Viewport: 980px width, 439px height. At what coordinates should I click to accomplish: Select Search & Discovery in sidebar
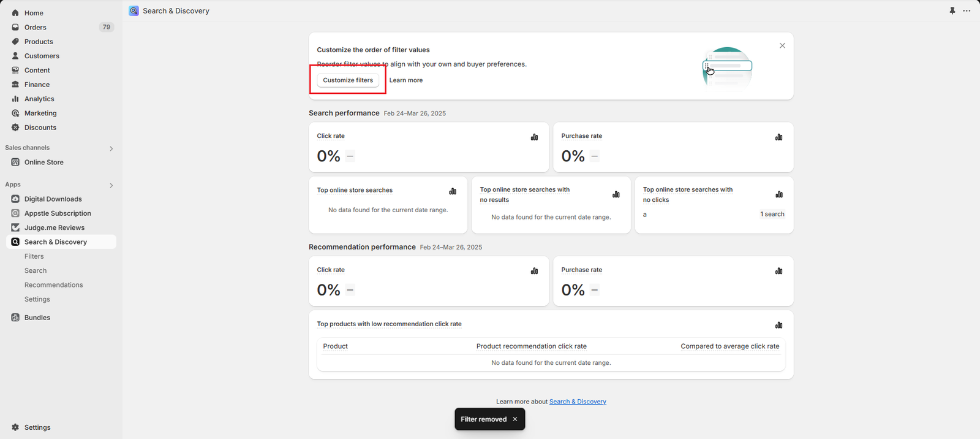[x=61, y=242]
